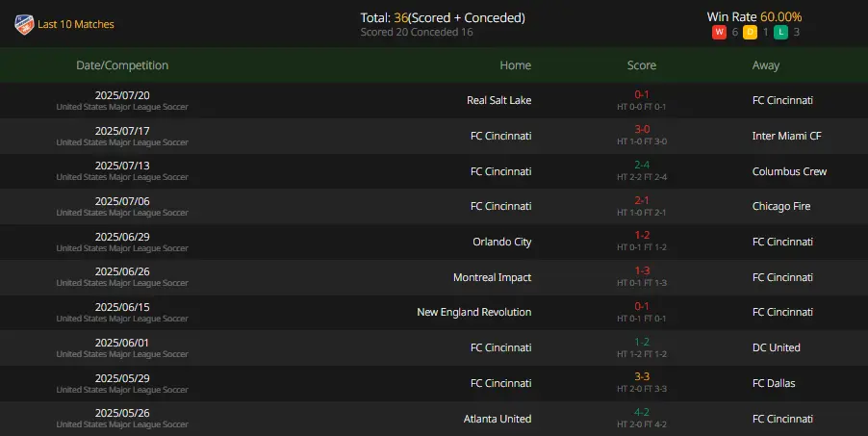Select the 2025/07/13 match date
The image size is (868, 436).
tap(122, 166)
